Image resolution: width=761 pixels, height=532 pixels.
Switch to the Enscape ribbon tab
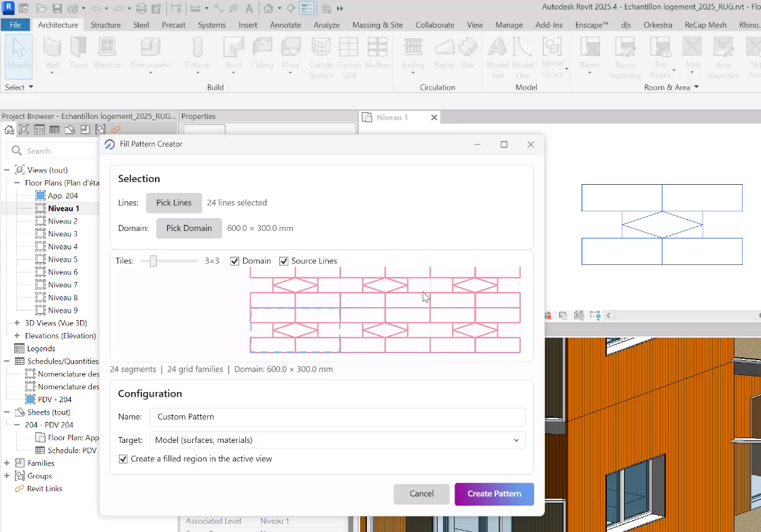(x=591, y=24)
